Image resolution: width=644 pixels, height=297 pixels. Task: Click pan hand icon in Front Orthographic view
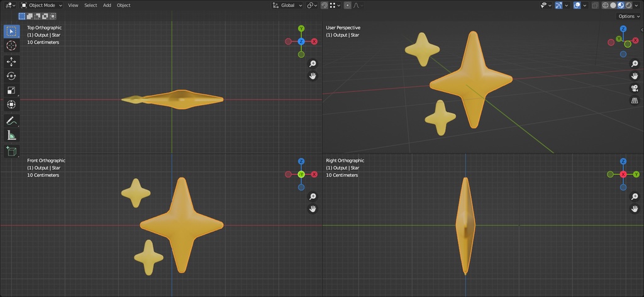point(313,209)
